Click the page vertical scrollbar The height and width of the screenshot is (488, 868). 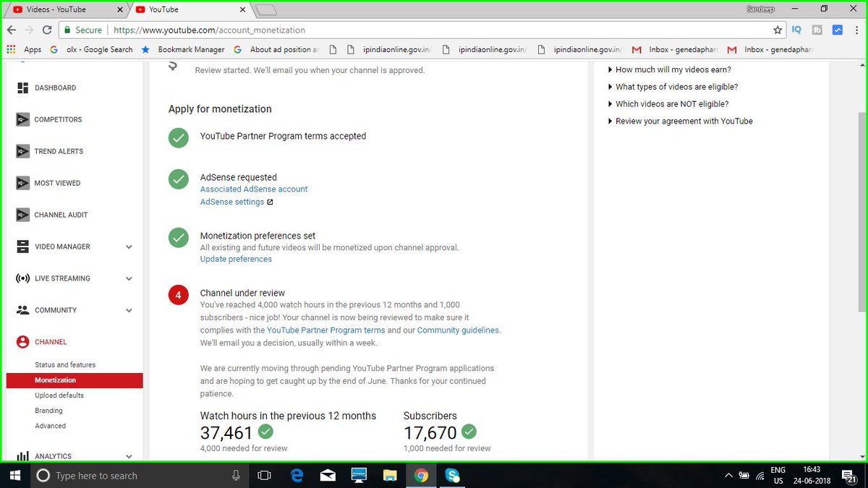coord(861,212)
